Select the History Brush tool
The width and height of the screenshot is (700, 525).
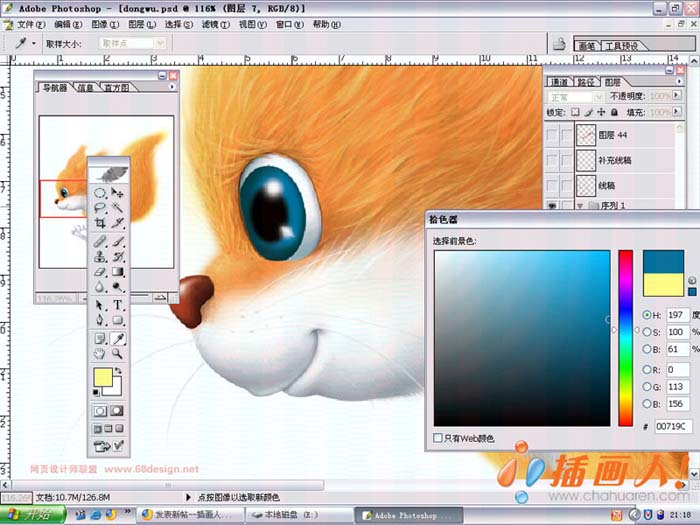click(x=117, y=257)
